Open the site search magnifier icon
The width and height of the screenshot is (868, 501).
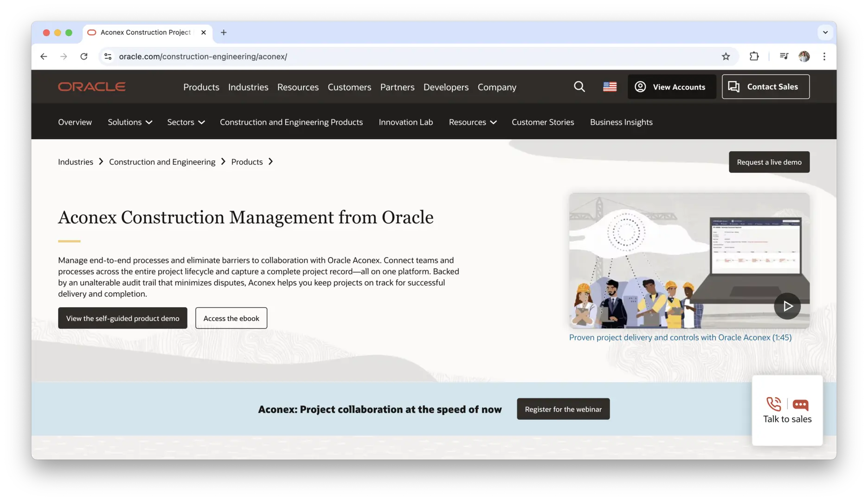pos(579,87)
